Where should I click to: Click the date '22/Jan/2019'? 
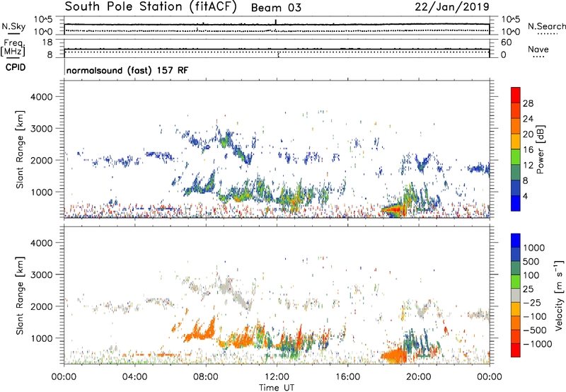[x=452, y=7]
